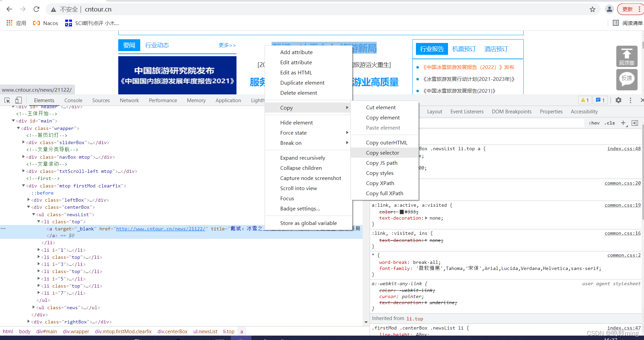
Task: Open the index.css:48 source link
Action: pyautogui.click(x=624, y=149)
